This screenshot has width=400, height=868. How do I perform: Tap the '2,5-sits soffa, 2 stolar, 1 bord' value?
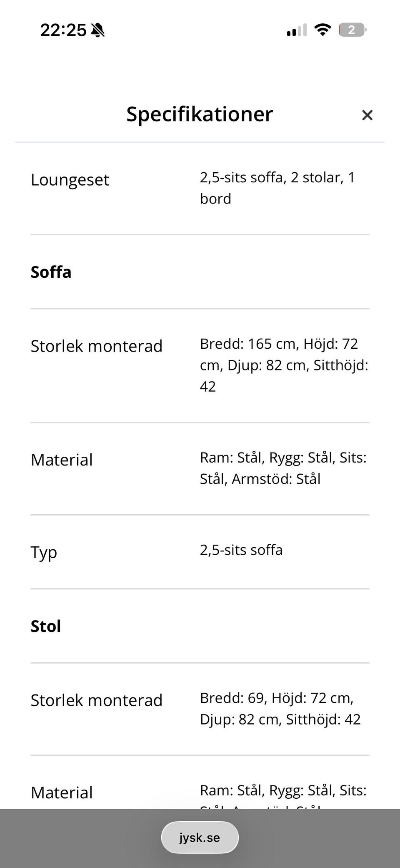click(x=277, y=188)
